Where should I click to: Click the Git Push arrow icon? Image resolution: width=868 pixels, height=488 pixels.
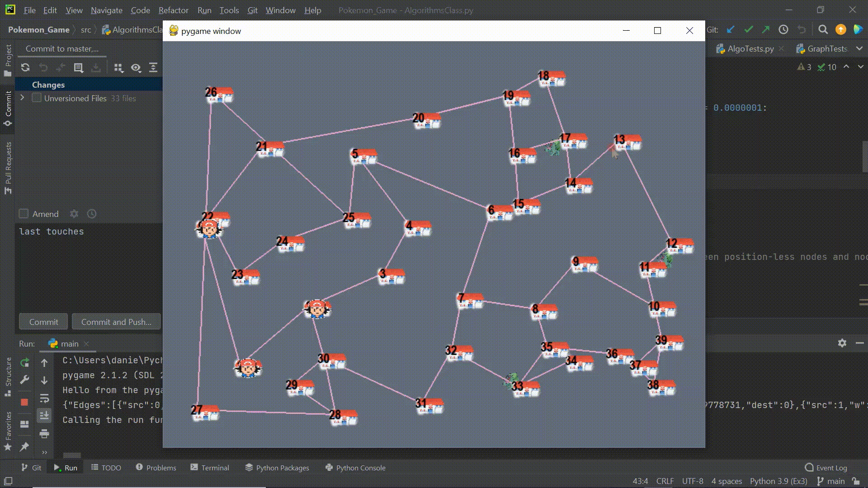[x=765, y=30]
